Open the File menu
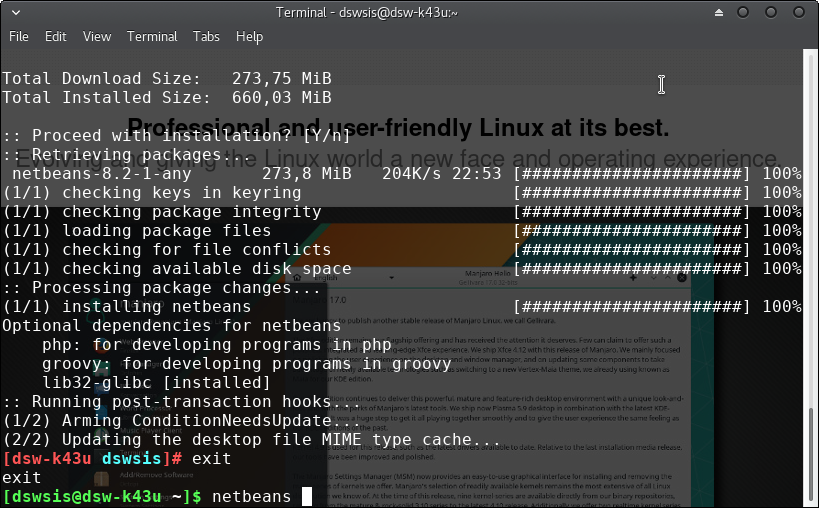 click(x=18, y=36)
